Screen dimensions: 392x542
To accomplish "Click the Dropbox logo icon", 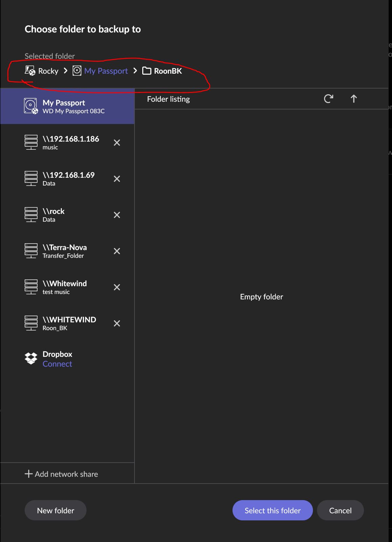I will pyautogui.click(x=31, y=359).
